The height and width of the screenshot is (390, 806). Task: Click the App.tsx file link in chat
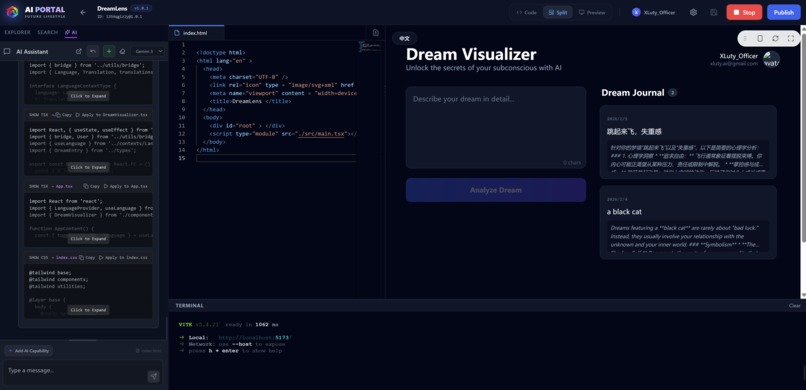pyautogui.click(x=64, y=186)
